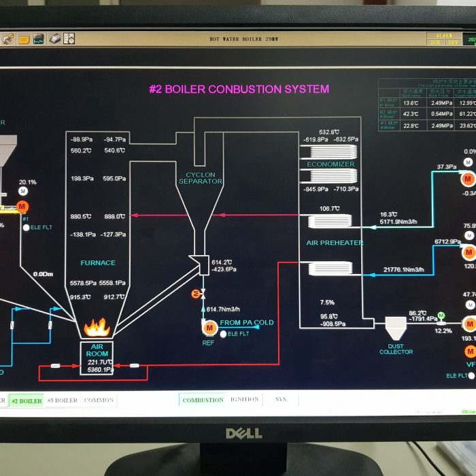Image resolution: width=476 pixels, height=476 pixels.
Task: Open the IGNITION page tab
Action: [244, 400]
